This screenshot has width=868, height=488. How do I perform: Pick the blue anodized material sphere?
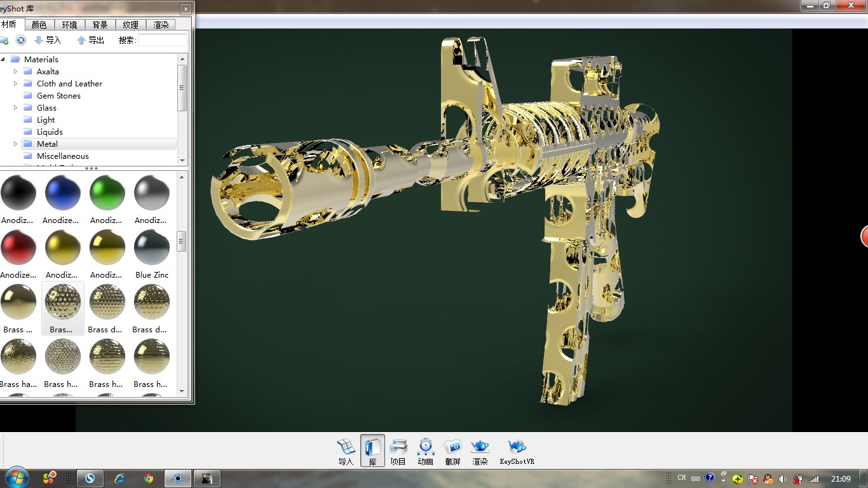pos(63,193)
